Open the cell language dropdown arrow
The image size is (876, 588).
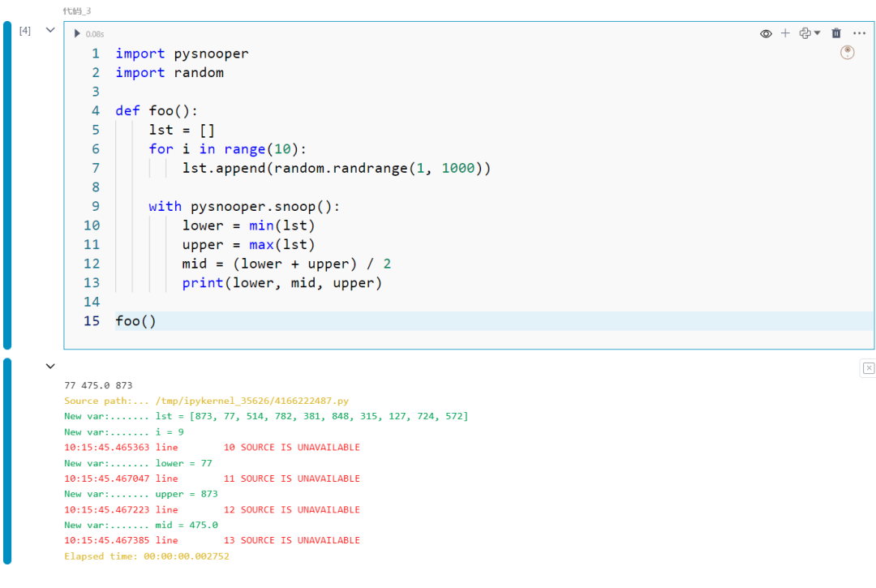818,33
